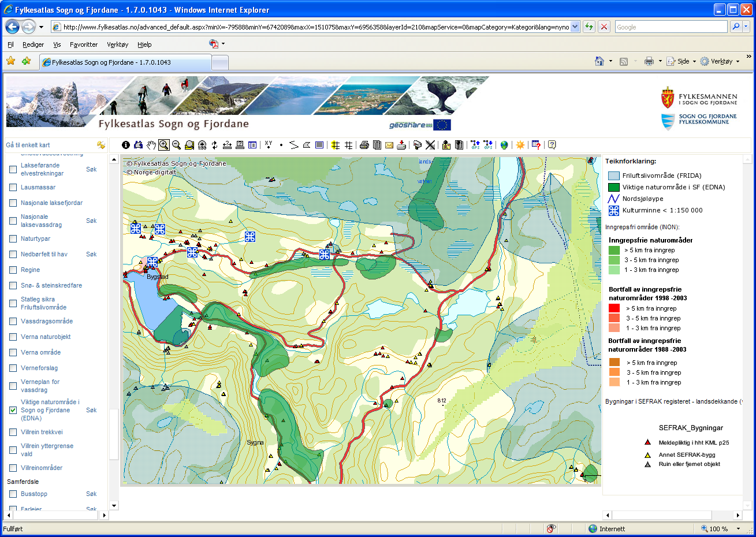
Task: Open the Favoritter menu
Action: 84,44
